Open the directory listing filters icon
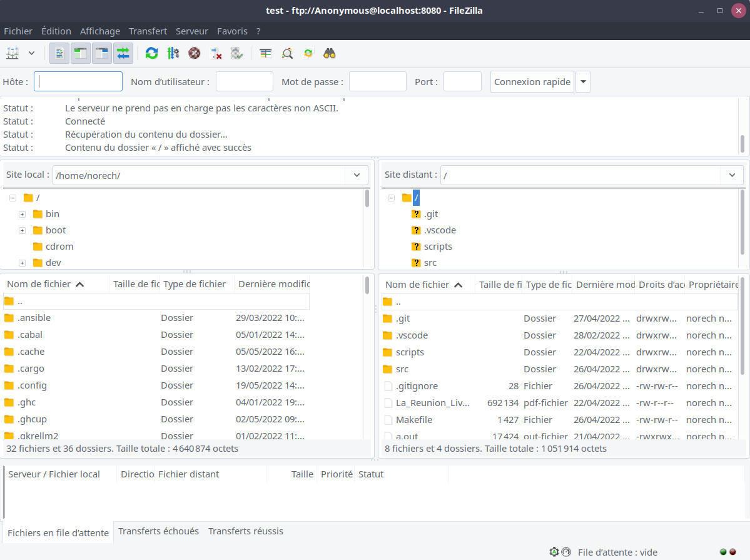750x560 pixels. 266,54
